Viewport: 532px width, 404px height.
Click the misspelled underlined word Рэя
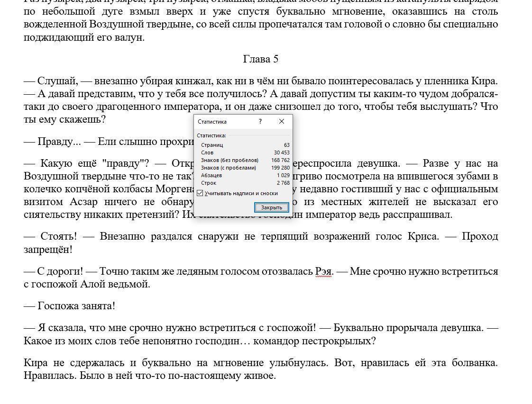coord(324,271)
